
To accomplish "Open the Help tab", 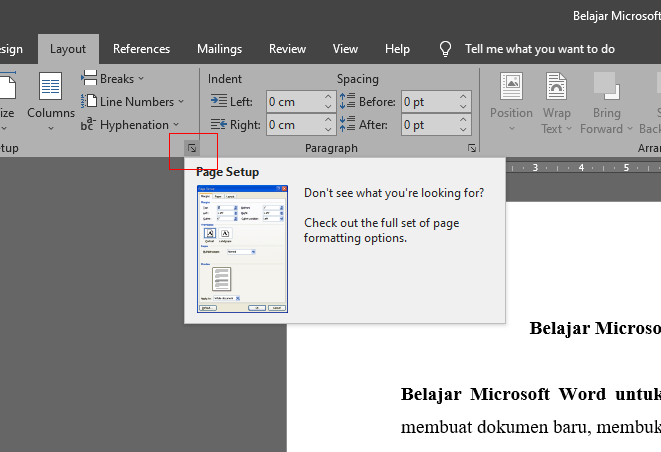I will pos(397,49).
